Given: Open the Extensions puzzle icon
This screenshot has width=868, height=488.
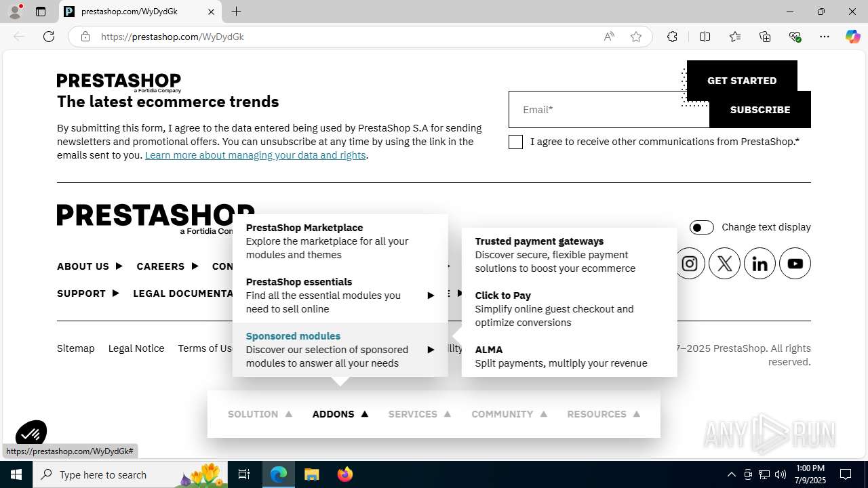Looking at the screenshot, I should point(672,37).
